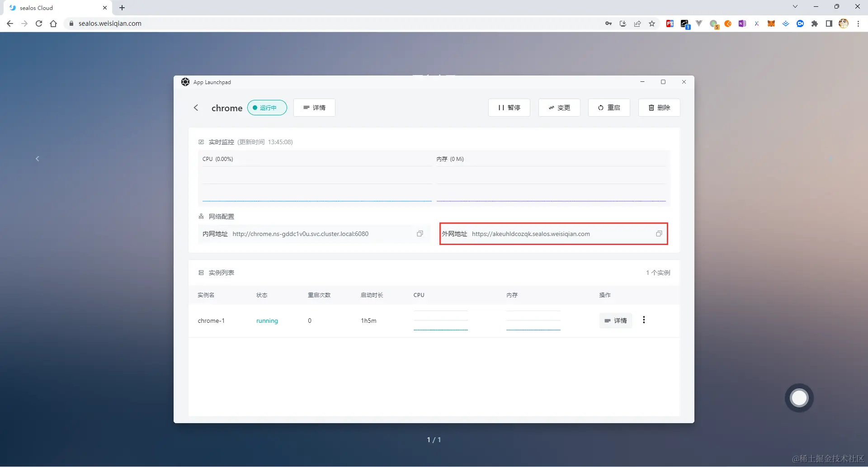Open the X-shaped extension icon
This screenshot has width=868, height=467.
(757, 24)
